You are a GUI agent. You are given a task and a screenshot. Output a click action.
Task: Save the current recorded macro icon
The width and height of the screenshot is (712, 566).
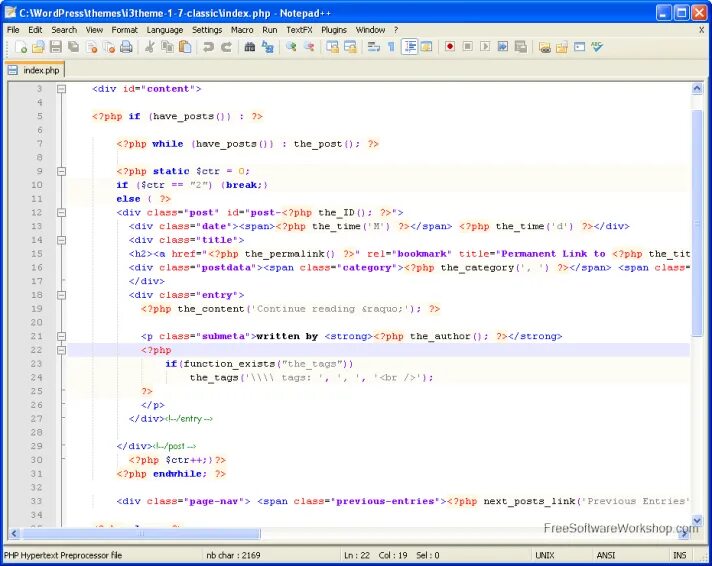521,47
